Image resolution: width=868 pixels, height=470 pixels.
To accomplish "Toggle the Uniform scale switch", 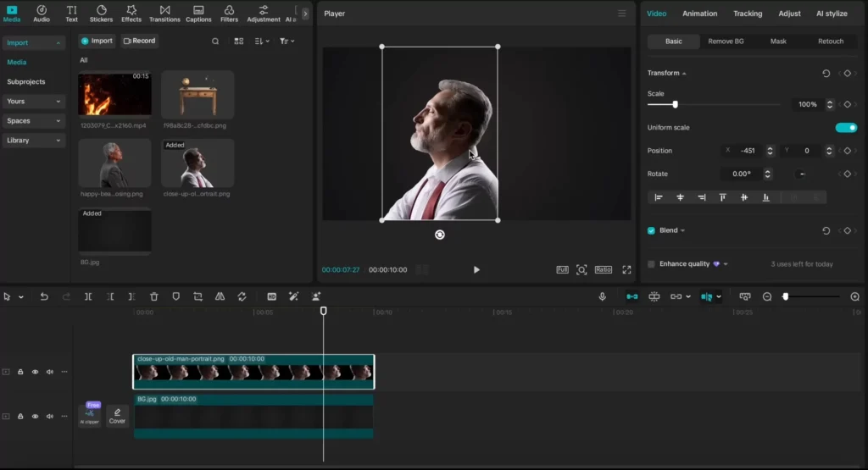I will pos(846,128).
